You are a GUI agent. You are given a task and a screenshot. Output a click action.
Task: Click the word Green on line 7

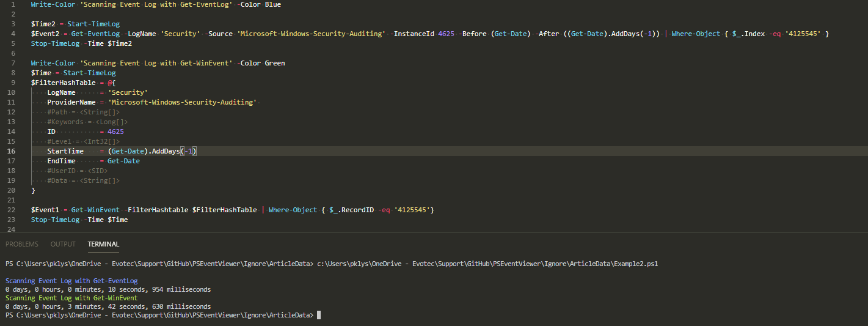pos(274,63)
